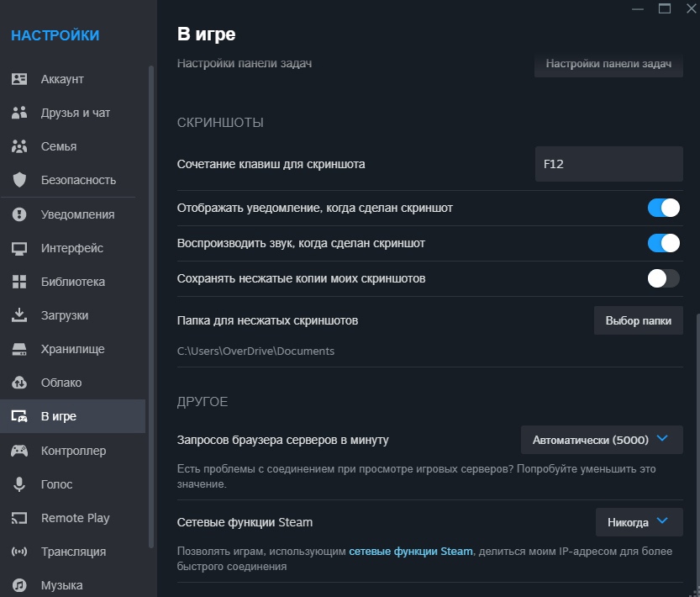
Task: Click the Уведомления exclamation icon
Action: point(19,214)
